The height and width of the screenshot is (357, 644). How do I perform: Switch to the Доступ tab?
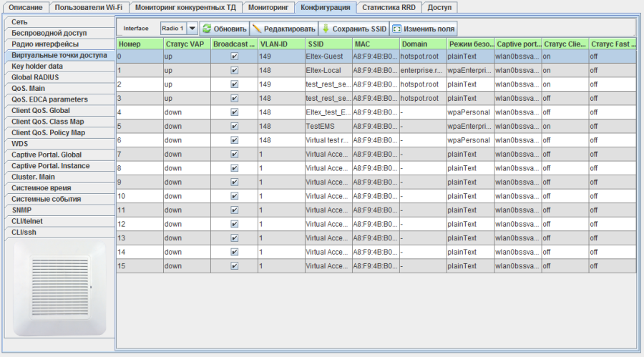pos(439,7)
